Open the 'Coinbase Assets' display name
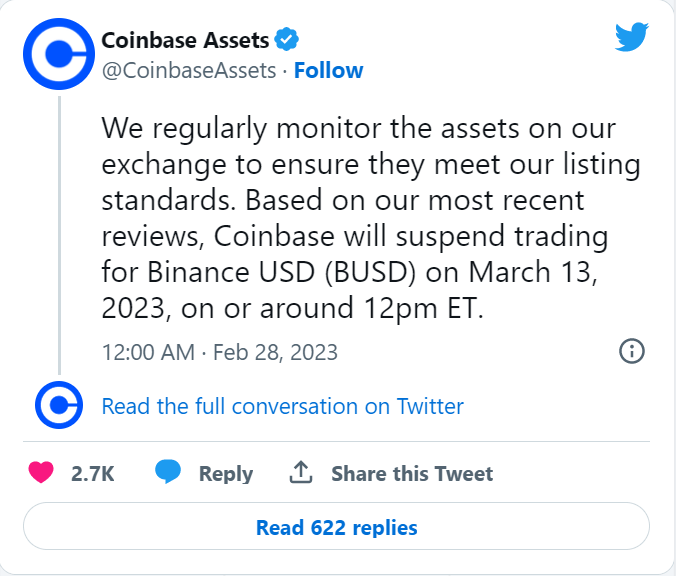 click(x=186, y=41)
